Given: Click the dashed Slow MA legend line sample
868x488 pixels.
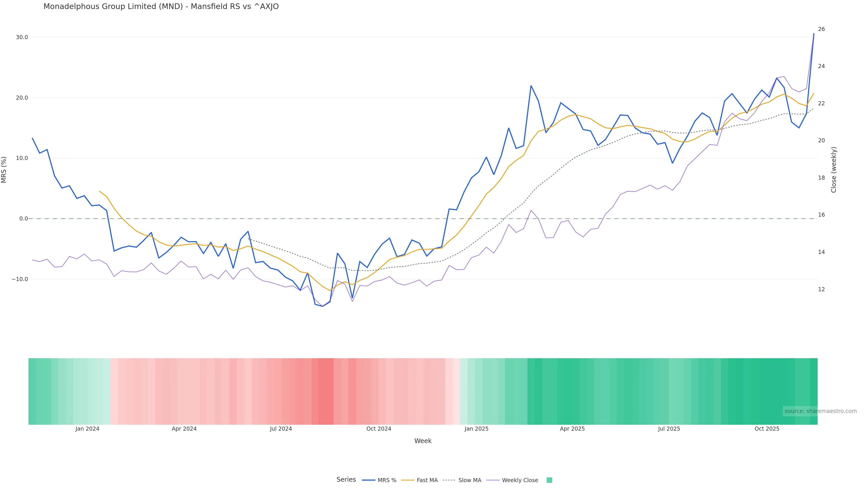Looking at the screenshot, I should tap(449, 480).
